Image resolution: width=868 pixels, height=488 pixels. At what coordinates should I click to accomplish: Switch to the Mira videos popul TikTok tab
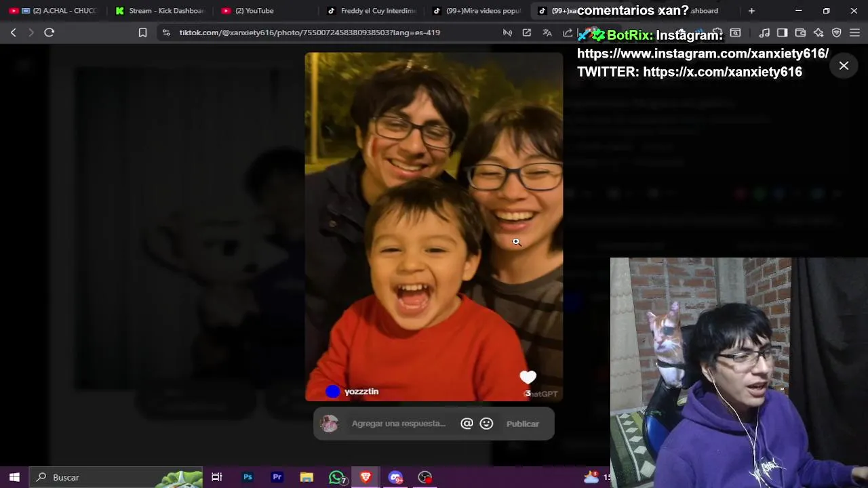click(x=477, y=11)
